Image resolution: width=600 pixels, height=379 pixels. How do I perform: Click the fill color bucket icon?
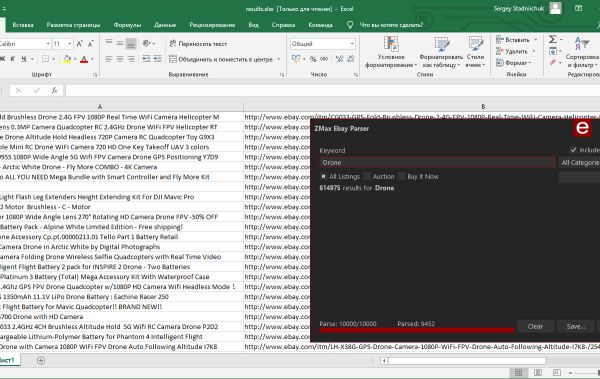point(67,59)
